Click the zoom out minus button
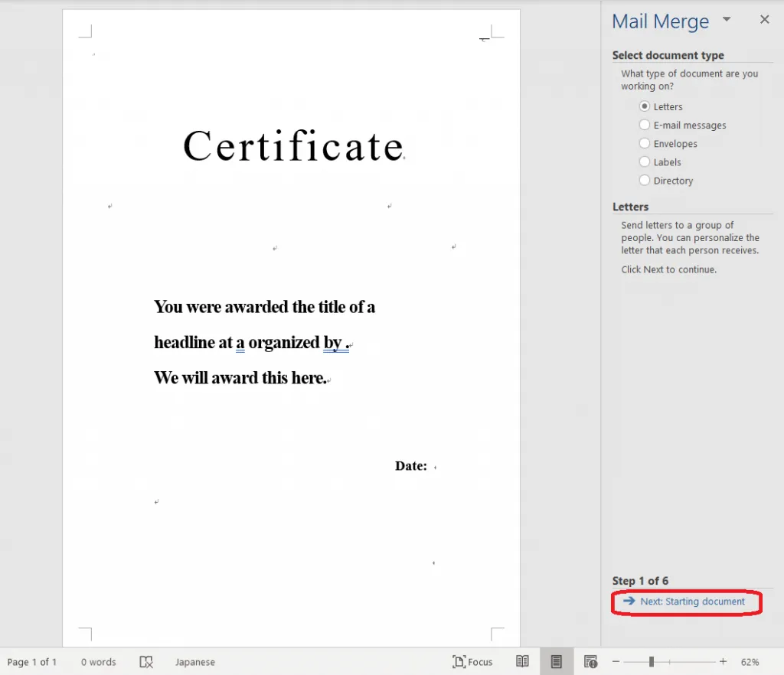Image resolution: width=784 pixels, height=675 pixels. pos(616,662)
